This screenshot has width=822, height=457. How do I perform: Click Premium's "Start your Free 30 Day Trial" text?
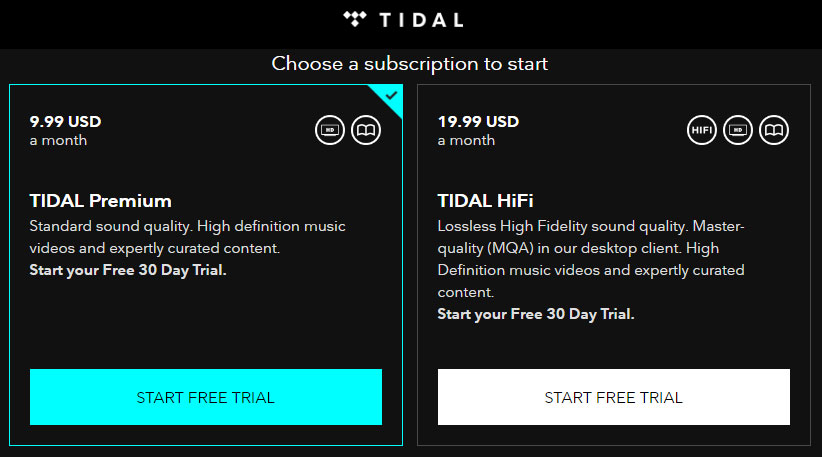128,270
